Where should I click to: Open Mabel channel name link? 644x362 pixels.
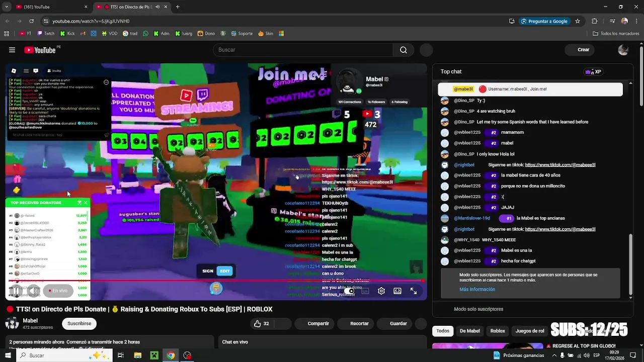pos(30,321)
